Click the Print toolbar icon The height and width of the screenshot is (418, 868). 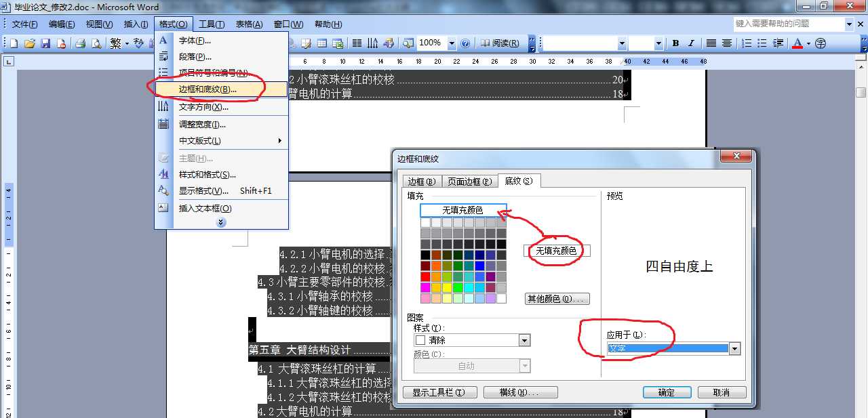[x=80, y=43]
